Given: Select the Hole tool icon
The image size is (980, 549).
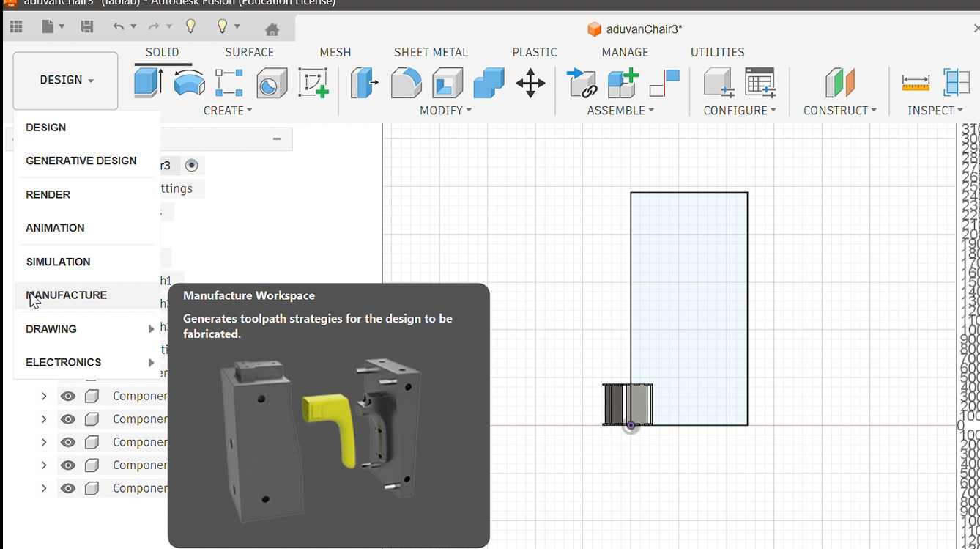Looking at the screenshot, I should [x=271, y=83].
